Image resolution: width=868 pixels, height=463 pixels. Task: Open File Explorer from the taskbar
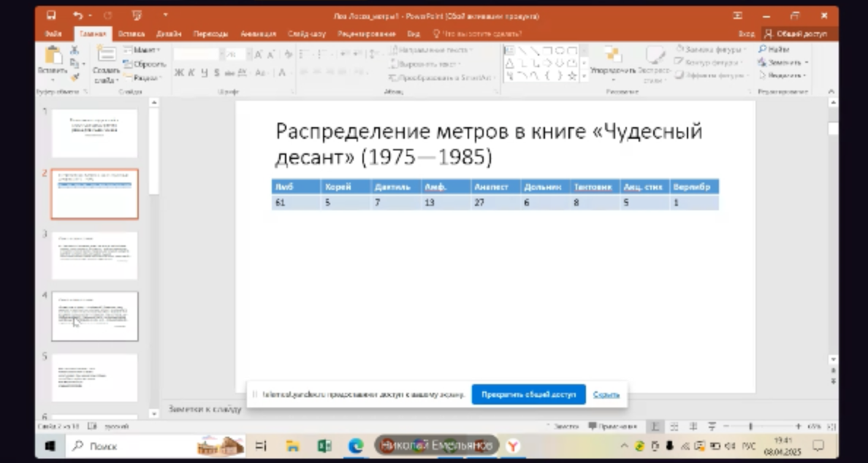[293, 446]
